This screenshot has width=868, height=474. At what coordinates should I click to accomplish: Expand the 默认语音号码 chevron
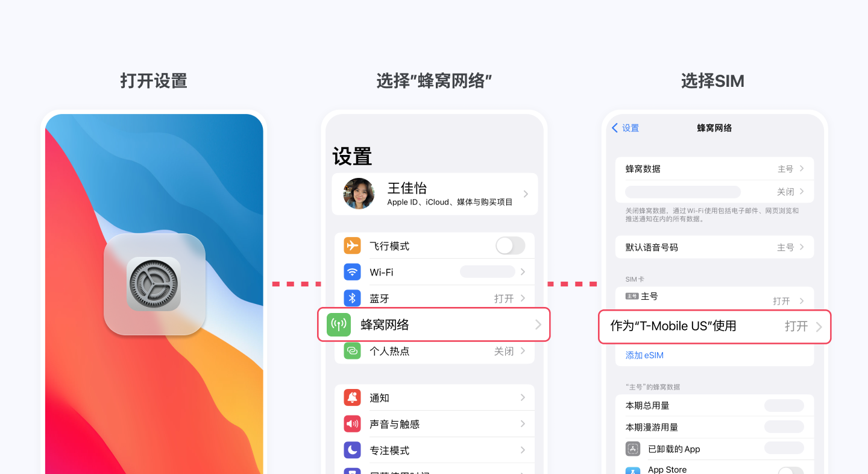click(x=802, y=247)
